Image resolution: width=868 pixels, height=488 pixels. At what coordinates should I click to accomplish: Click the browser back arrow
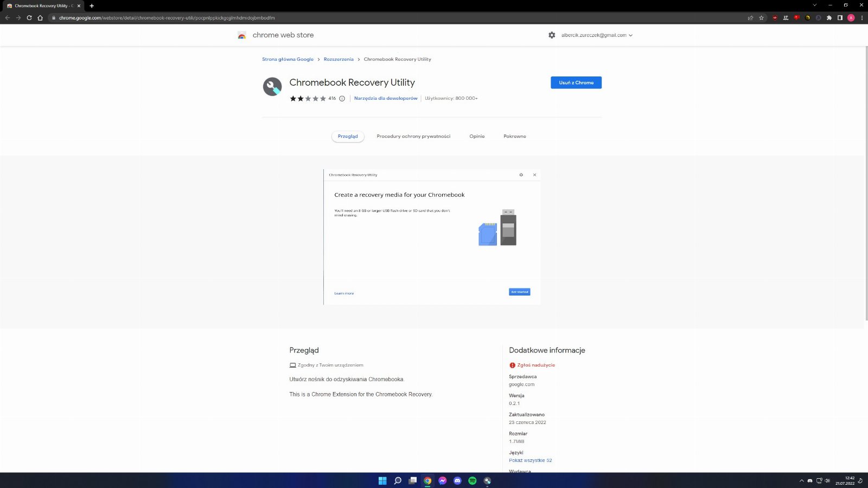[x=8, y=18]
